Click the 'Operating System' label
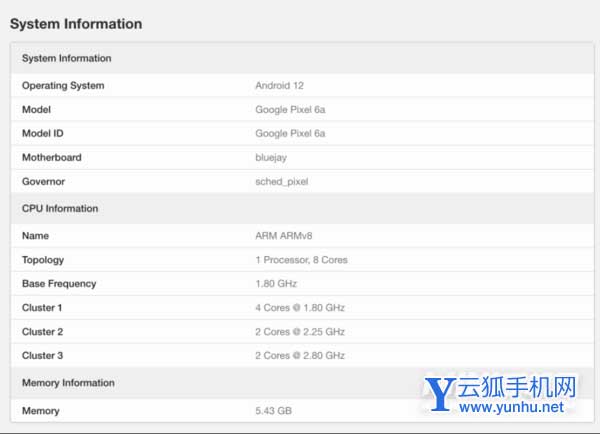600x434 pixels. coord(63,86)
